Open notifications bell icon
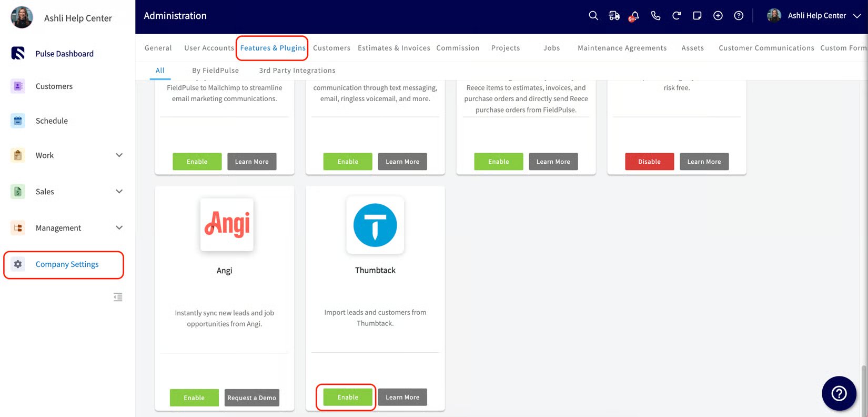This screenshot has height=417, width=868. point(634,16)
